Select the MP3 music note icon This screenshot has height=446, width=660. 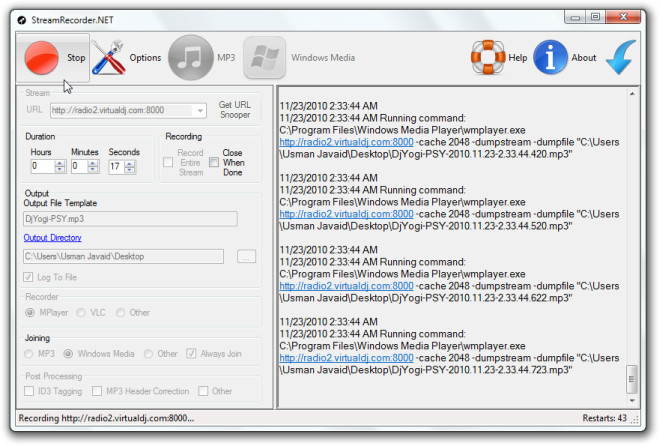point(191,58)
